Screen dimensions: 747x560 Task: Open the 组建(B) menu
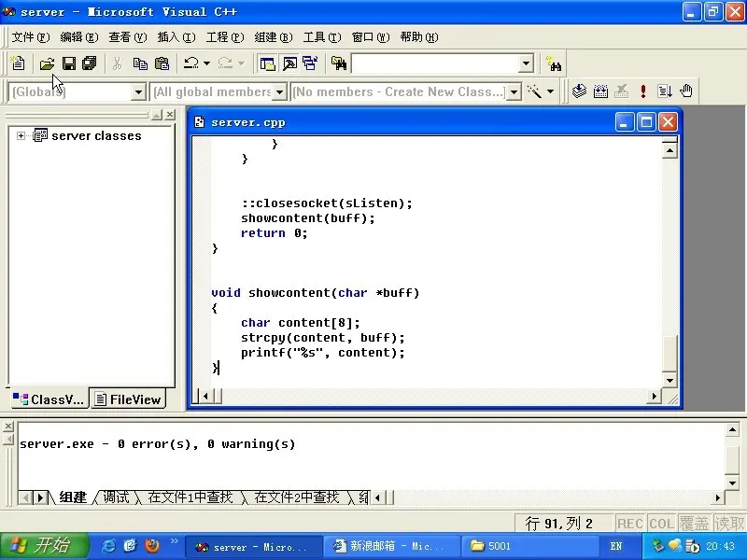(x=274, y=37)
